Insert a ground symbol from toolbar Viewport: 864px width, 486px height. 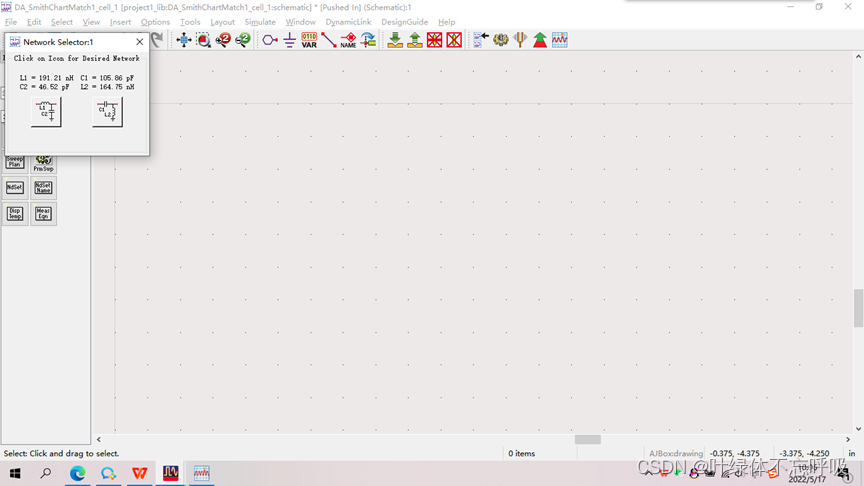point(289,40)
